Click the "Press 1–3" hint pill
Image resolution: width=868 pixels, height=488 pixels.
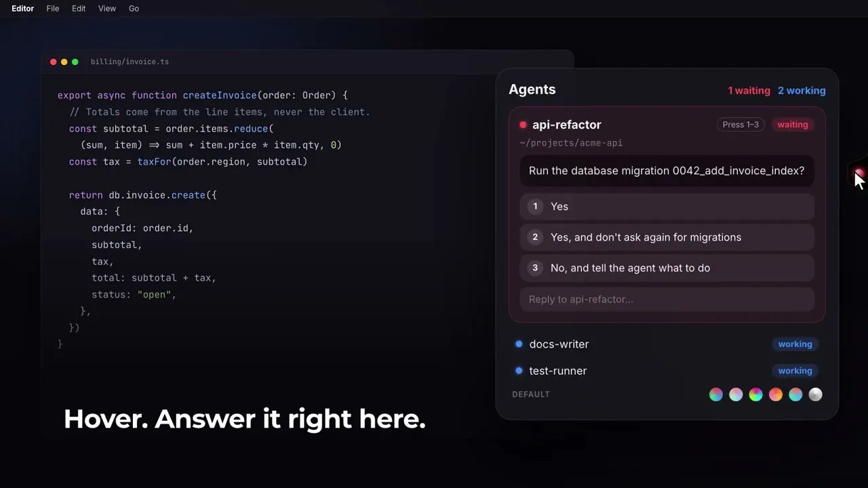[741, 125]
